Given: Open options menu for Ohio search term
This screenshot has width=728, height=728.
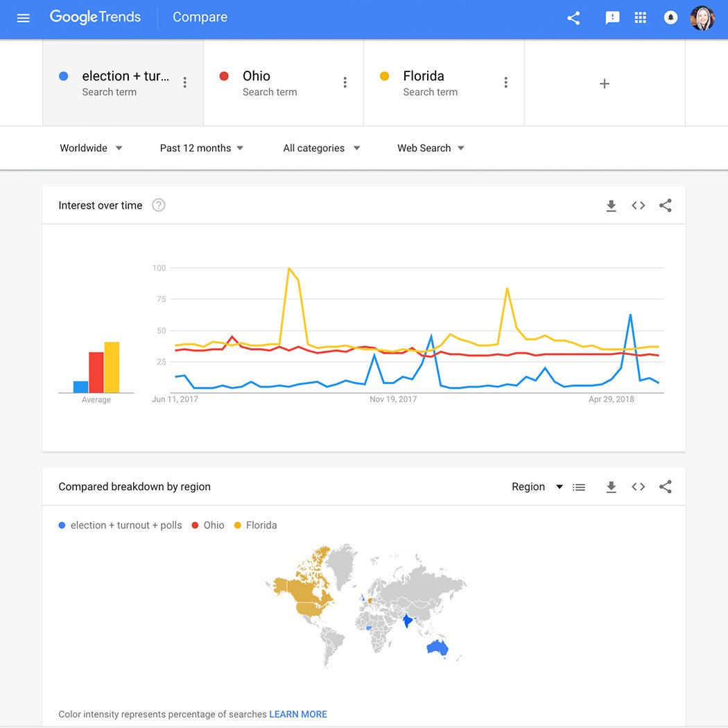Looking at the screenshot, I should pos(345,83).
